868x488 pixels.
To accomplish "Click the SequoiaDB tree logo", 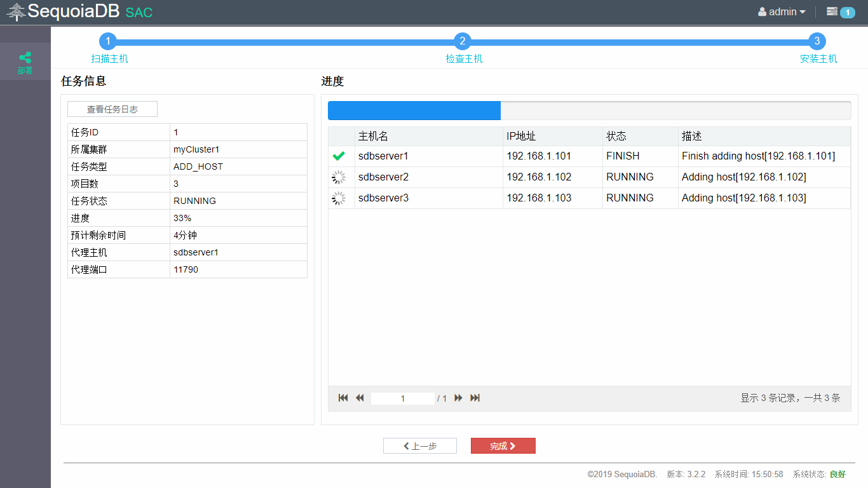I will 16,11.
